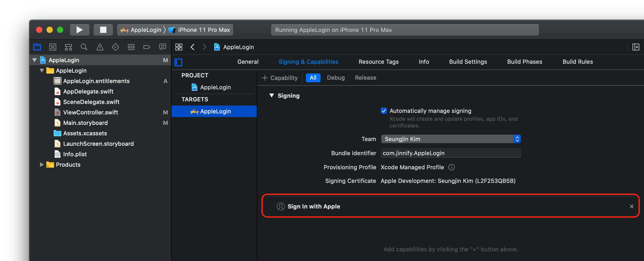
Task: Go forward with the right chevron
Action: tap(204, 47)
